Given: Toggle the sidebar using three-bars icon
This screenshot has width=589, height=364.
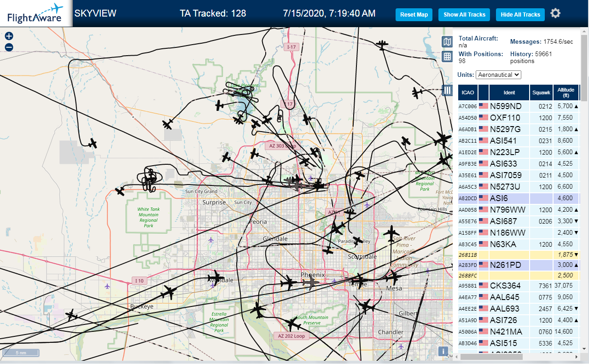Looking at the screenshot, I should 447,90.
